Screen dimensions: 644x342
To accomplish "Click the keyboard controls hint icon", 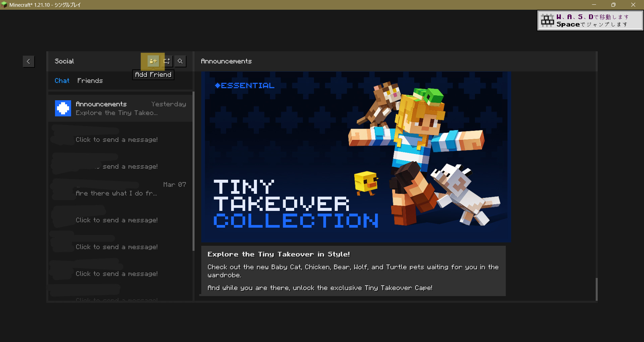I will tap(547, 21).
